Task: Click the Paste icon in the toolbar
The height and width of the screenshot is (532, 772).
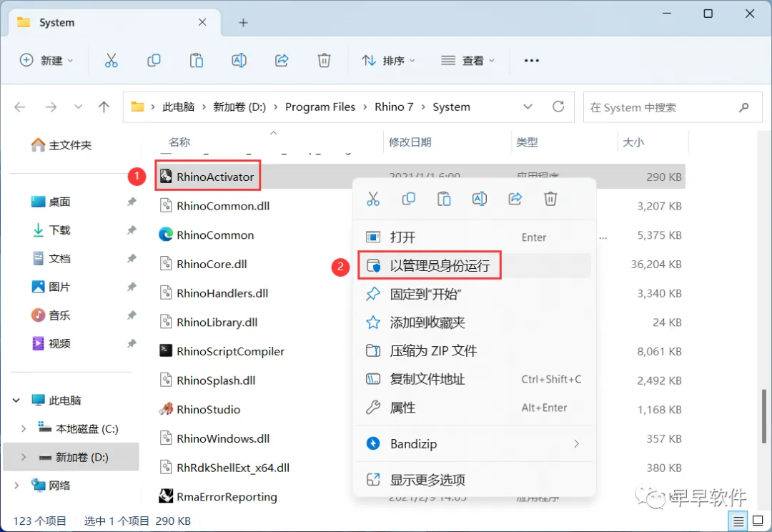Action: point(197,61)
